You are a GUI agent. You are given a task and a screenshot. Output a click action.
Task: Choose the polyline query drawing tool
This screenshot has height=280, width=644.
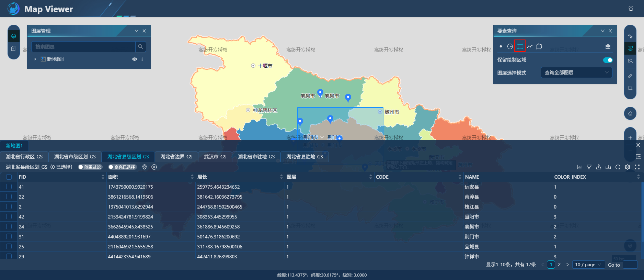(x=530, y=46)
